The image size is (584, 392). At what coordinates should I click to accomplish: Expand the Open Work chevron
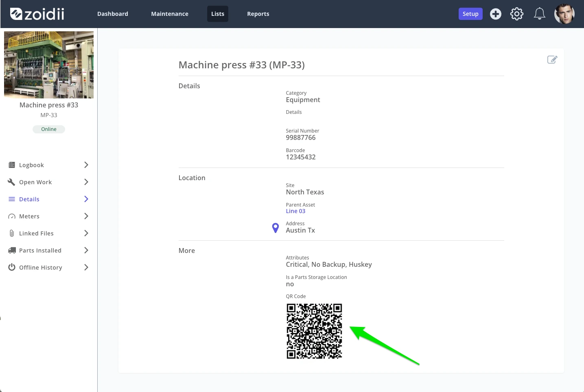(86, 182)
